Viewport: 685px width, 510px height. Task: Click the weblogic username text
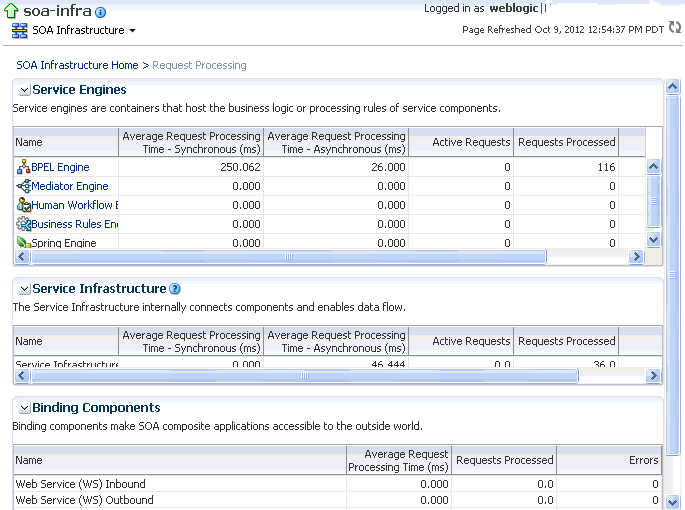click(x=514, y=8)
